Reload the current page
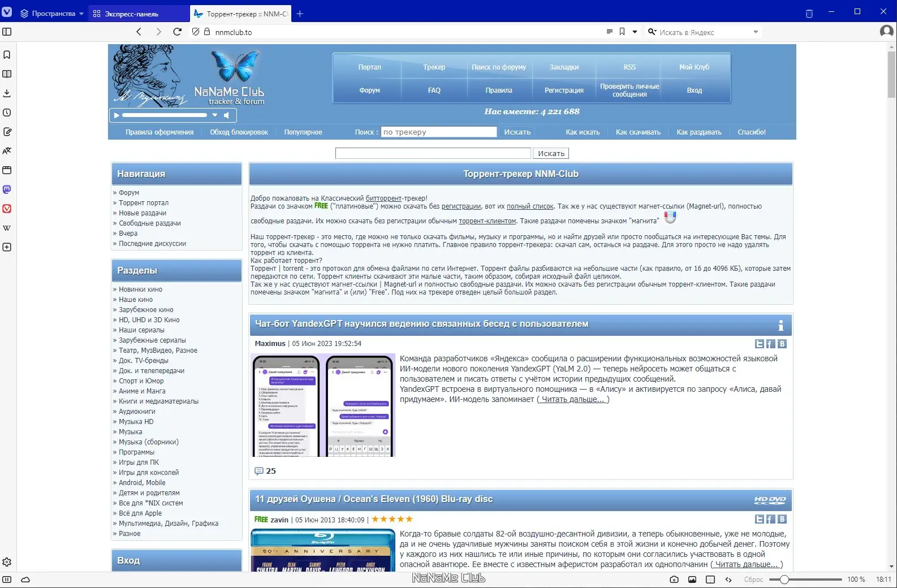The image size is (897, 588). 178,32
